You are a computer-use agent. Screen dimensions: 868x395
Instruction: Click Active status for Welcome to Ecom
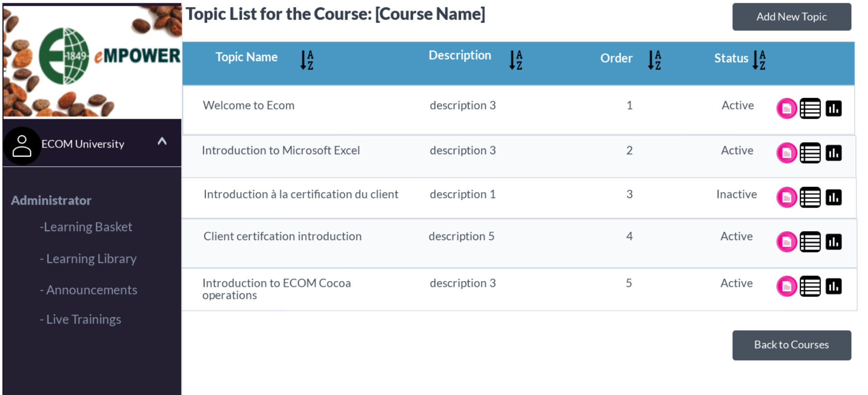pyautogui.click(x=737, y=105)
